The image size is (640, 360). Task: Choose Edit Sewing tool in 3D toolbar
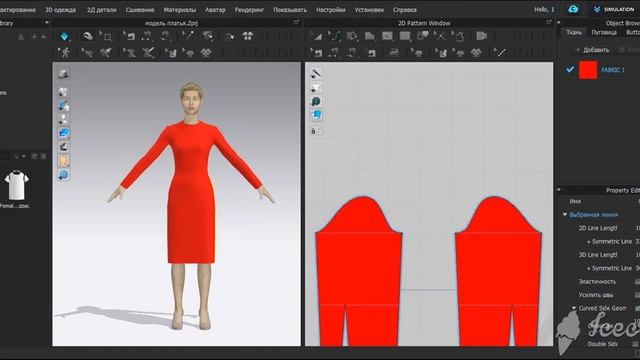coord(130,36)
